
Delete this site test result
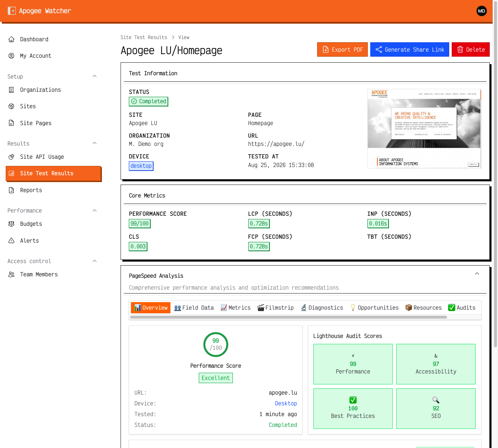tap(471, 49)
